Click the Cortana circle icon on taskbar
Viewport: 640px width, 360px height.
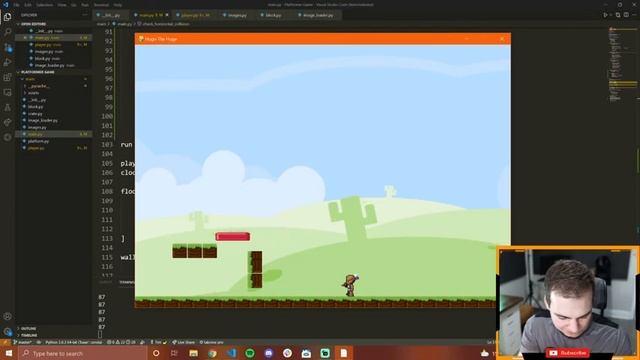(156, 353)
